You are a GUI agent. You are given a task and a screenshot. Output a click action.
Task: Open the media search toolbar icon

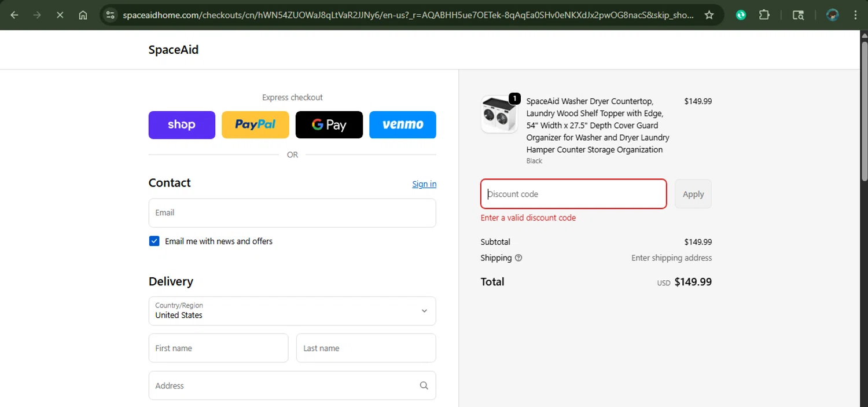tap(798, 15)
